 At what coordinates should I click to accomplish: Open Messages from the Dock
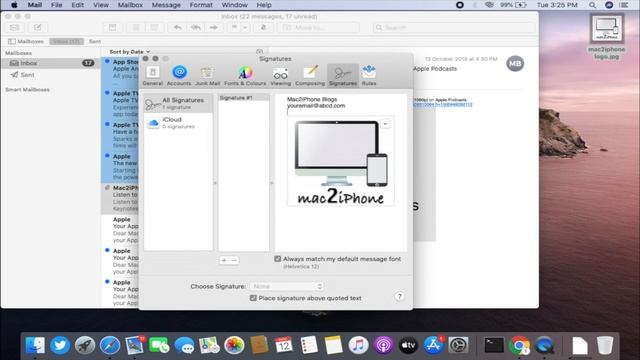coord(184,345)
